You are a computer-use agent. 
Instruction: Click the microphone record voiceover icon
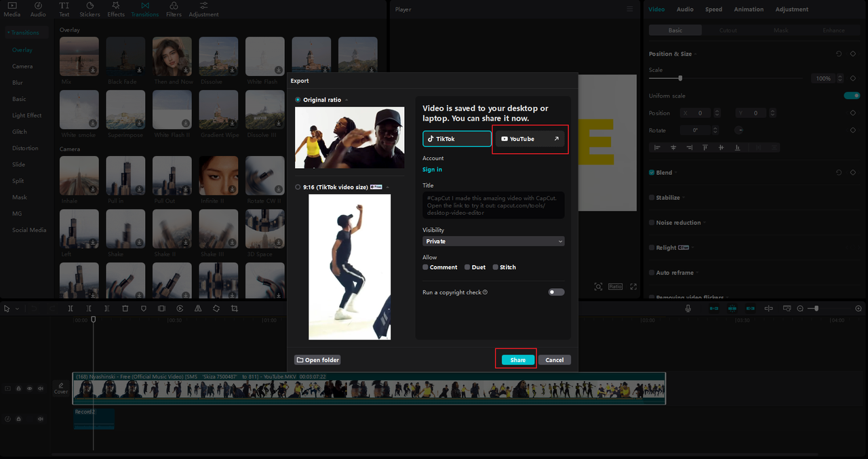[688, 308]
